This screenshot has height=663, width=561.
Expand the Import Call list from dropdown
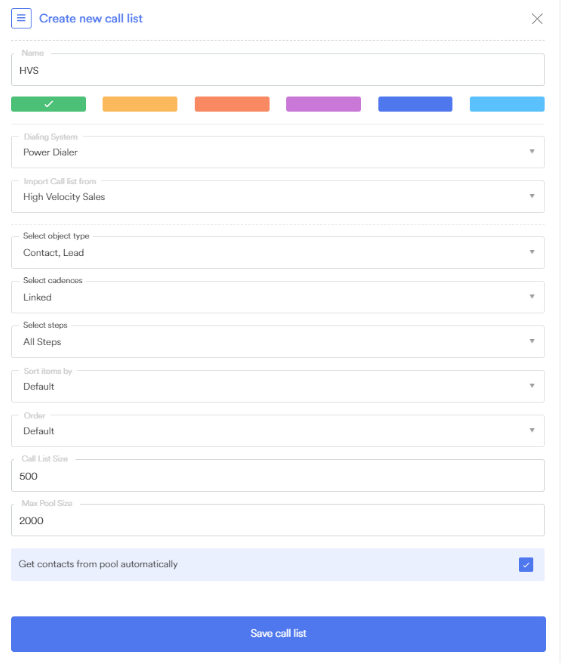tap(278, 197)
